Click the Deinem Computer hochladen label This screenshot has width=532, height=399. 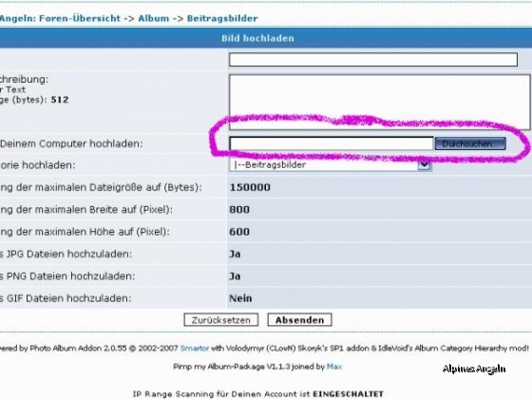[71, 143]
